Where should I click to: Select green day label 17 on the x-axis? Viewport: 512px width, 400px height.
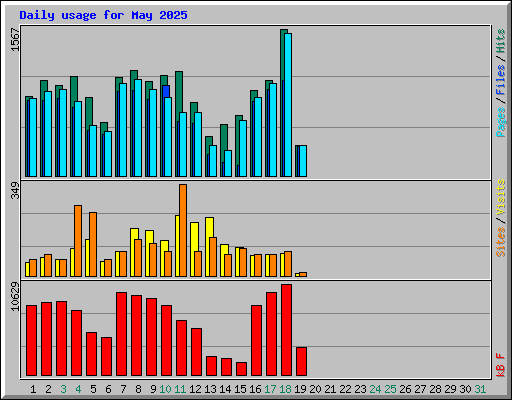click(270, 389)
